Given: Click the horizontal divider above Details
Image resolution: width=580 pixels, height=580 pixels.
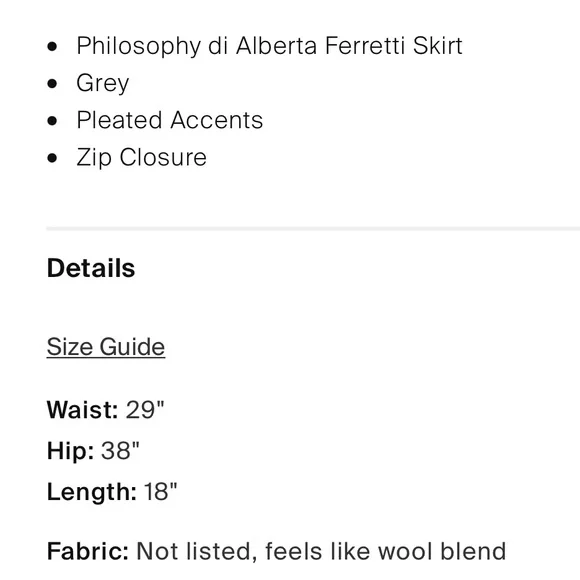Looking at the screenshot, I should [313, 229].
